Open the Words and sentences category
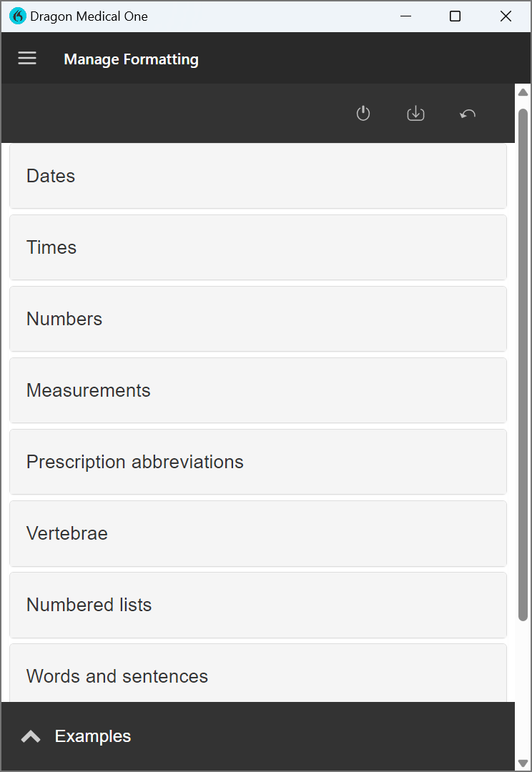The image size is (532, 772). pyautogui.click(x=257, y=676)
